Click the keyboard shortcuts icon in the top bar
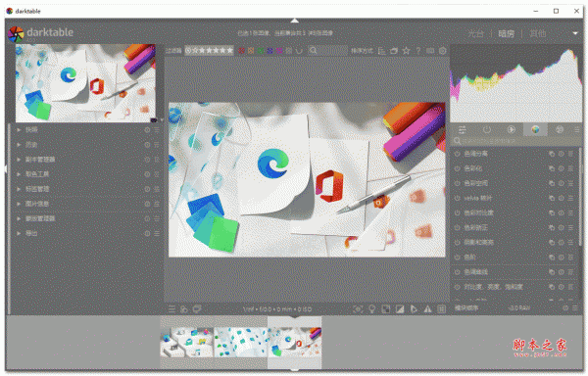The width and height of the screenshot is (588, 376). 430,51
